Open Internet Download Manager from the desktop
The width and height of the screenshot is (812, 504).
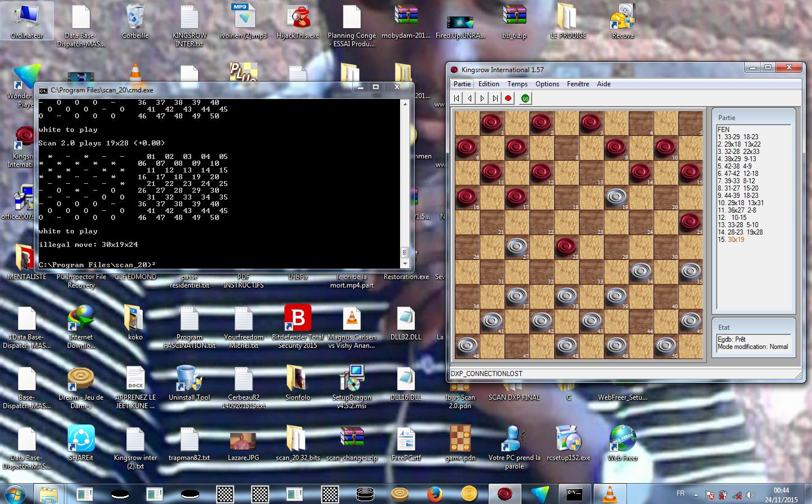[x=80, y=317]
